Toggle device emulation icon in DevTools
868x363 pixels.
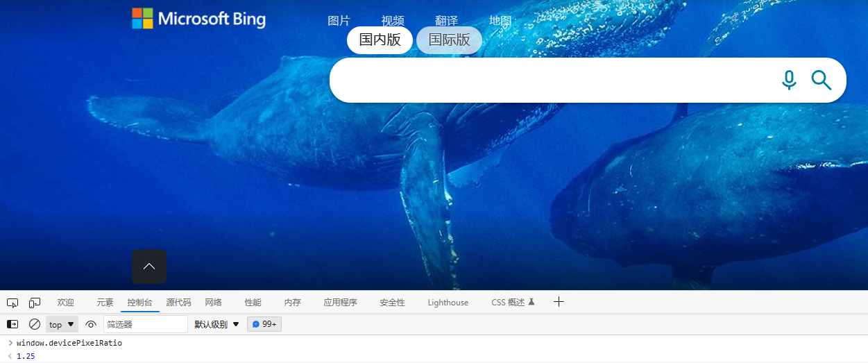[35, 303]
